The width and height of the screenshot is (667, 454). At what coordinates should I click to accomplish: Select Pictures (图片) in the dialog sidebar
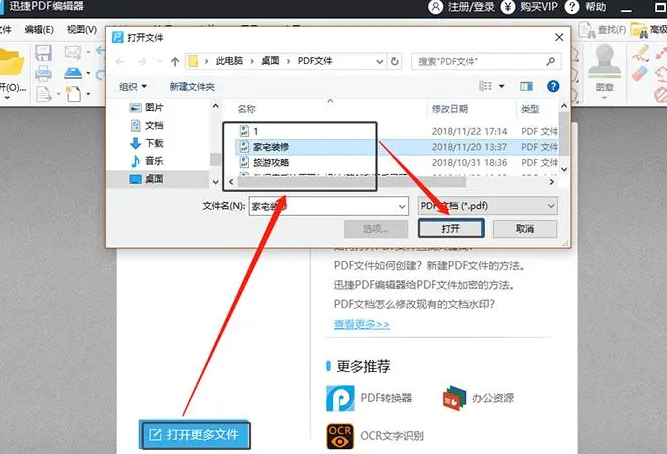[146, 108]
